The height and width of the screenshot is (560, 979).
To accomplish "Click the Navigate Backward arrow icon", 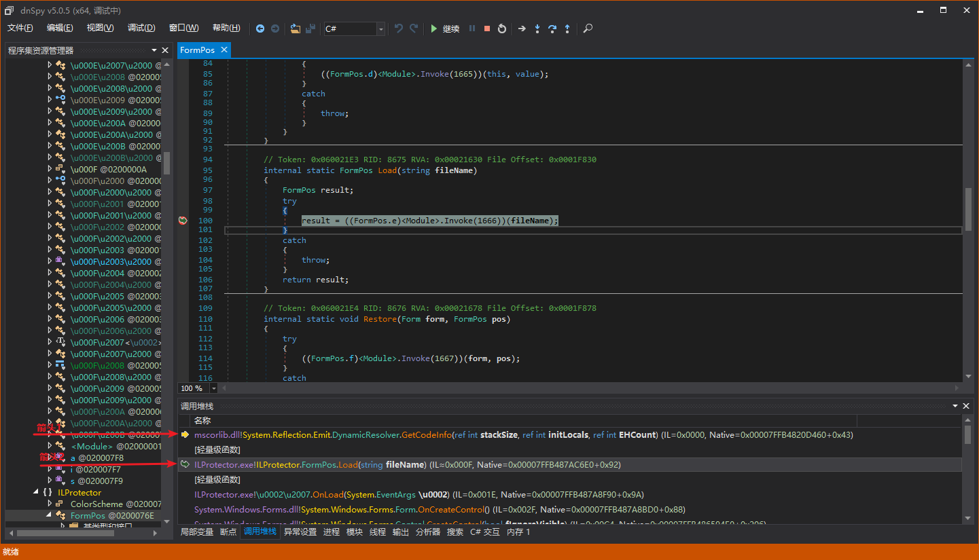I will [x=260, y=29].
